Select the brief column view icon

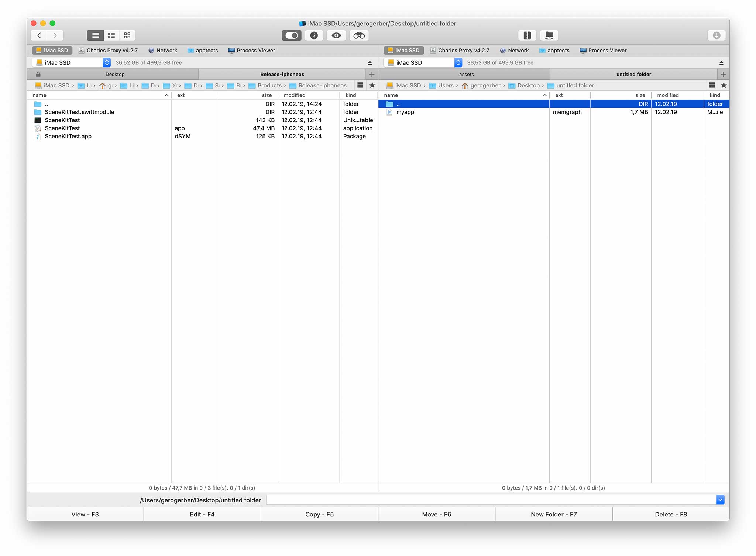tap(111, 35)
